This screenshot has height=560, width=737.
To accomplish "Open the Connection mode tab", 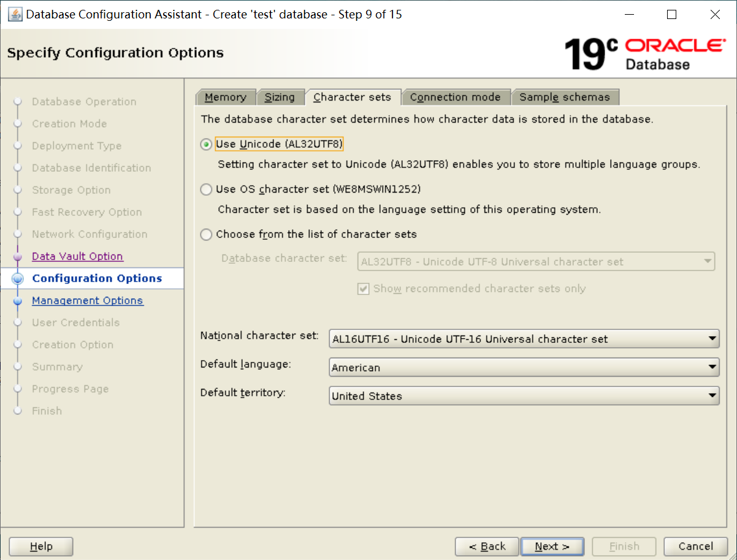I will (x=456, y=97).
